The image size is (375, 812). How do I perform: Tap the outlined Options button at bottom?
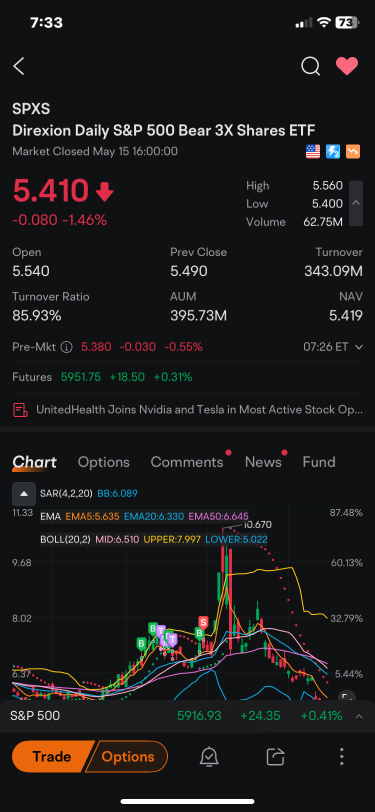point(127,757)
